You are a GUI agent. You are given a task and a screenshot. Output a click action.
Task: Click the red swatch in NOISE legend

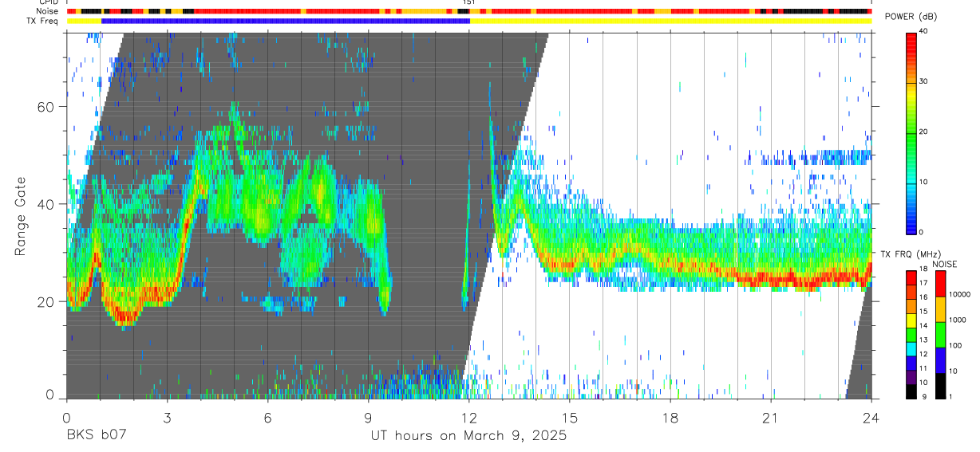tap(941, 283)
